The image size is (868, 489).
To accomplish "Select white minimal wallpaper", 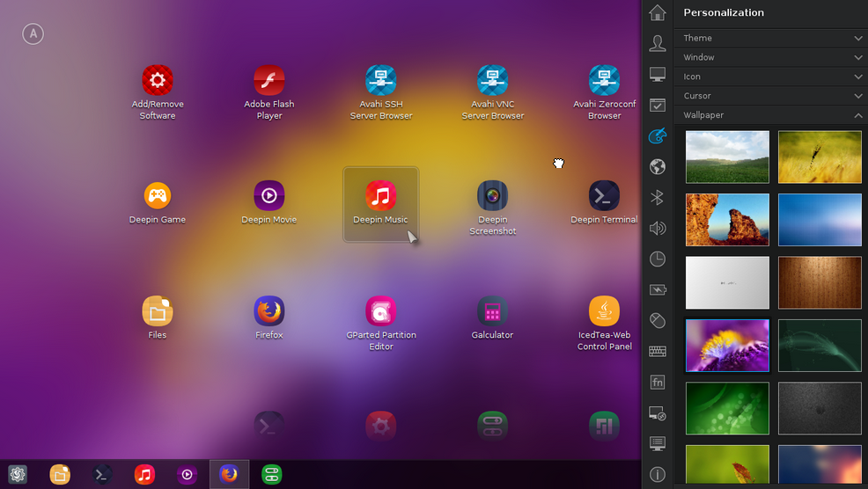I will coord(727,282).
